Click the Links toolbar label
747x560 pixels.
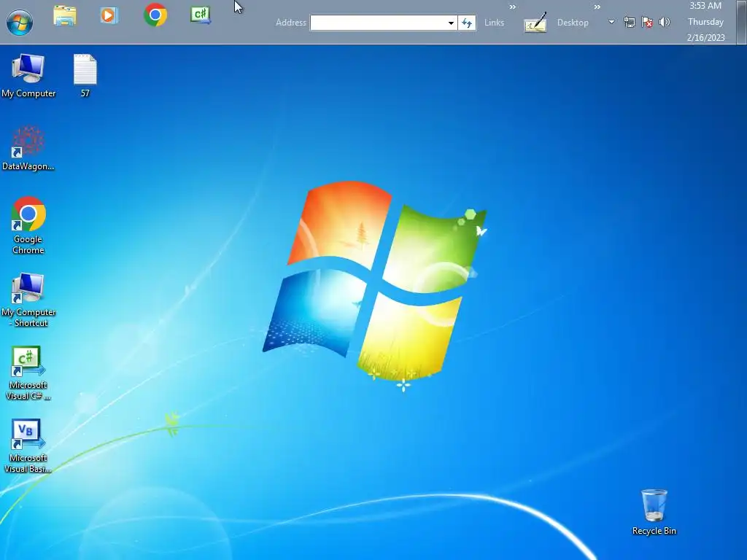click(x=494, y=23)
